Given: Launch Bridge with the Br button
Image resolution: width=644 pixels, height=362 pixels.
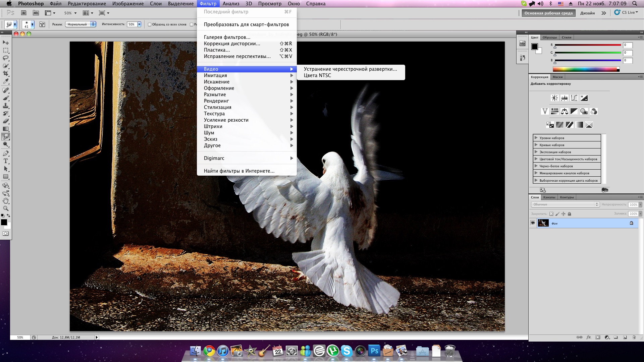Looking at the screenshot, I should point(24,13).
